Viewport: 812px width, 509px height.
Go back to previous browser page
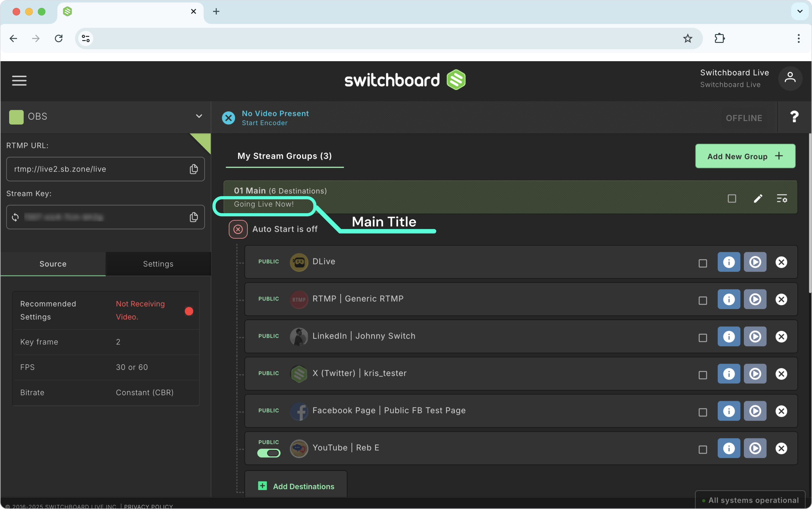[14, 38]
